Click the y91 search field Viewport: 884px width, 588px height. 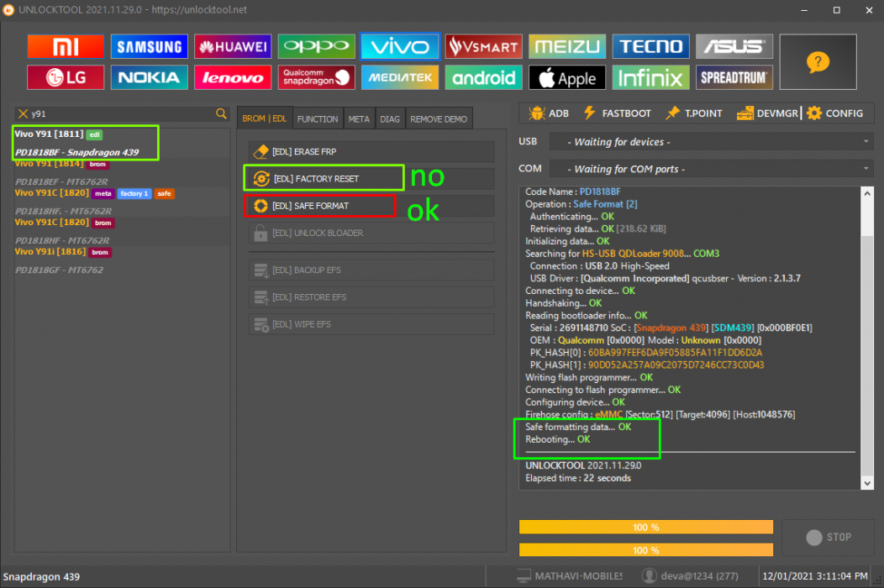[121, 114]
